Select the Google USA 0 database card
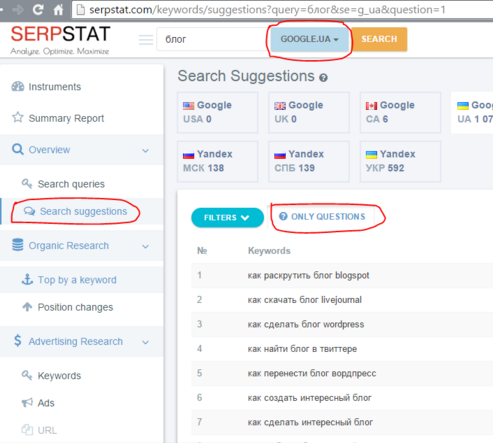 [217, 112]
